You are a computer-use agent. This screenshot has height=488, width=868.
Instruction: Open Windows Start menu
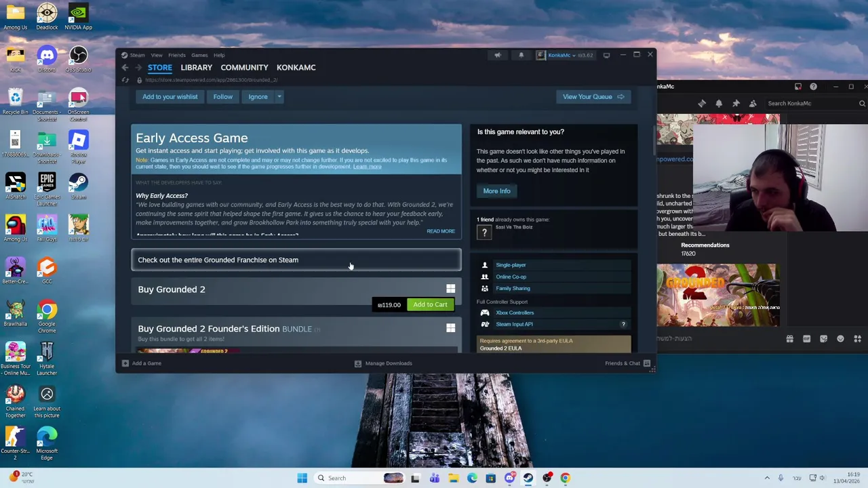click(302, 478)
